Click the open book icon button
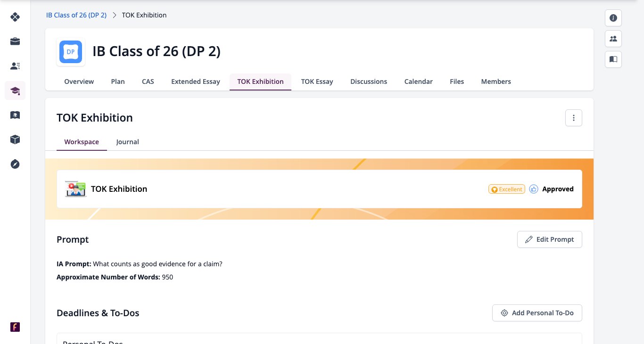The width and height of the screenshot is (644, 344). point(613,59)
